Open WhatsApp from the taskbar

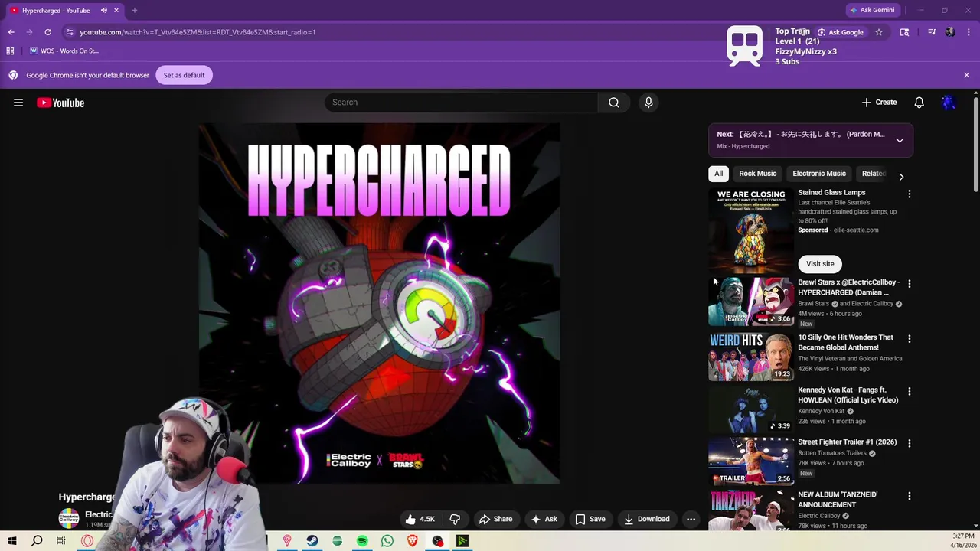387,541
